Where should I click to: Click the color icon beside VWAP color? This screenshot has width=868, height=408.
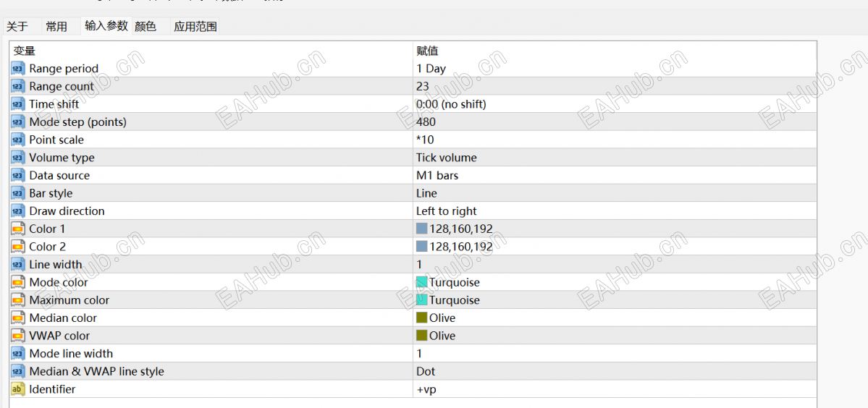(18, 336)
